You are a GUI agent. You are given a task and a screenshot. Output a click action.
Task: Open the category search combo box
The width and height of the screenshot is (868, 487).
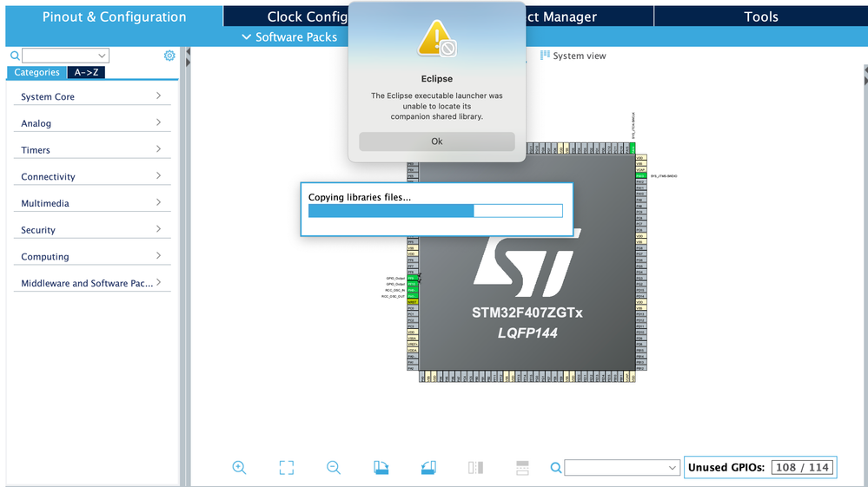(65, 56)
